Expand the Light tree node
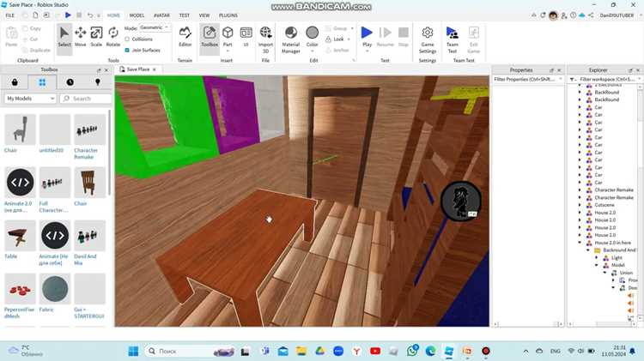The image size is (644, 361). click(x=597, y=257)
